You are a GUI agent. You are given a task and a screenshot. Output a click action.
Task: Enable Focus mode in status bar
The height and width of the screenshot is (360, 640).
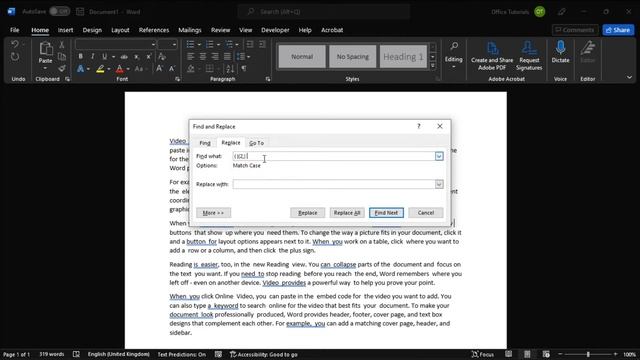[482, 354]
